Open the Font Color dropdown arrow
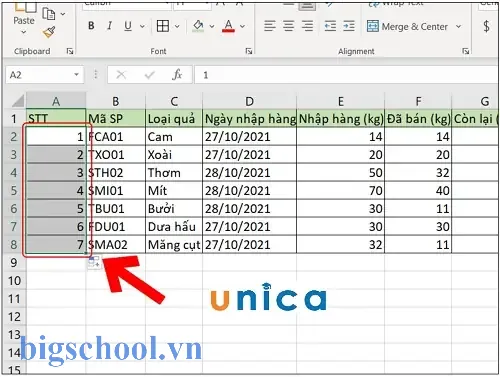The width and height of the screenshot is (500, 377). [x=242, y=26]
